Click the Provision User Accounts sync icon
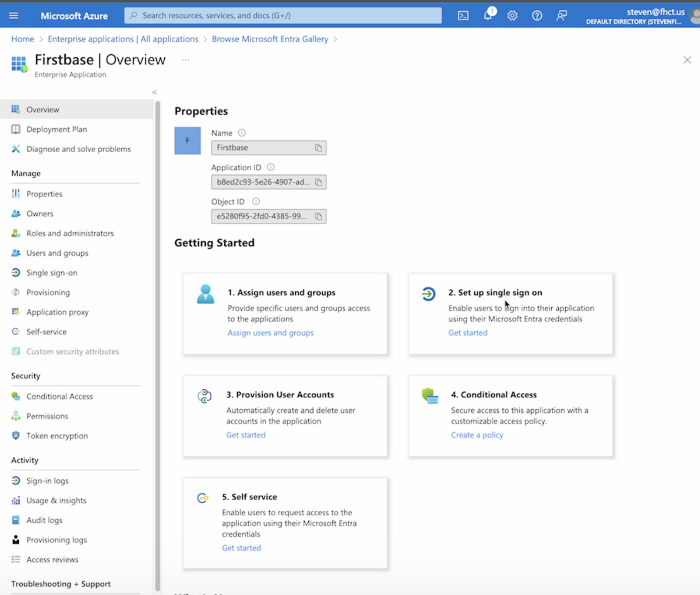 click(x=204, y=396)
